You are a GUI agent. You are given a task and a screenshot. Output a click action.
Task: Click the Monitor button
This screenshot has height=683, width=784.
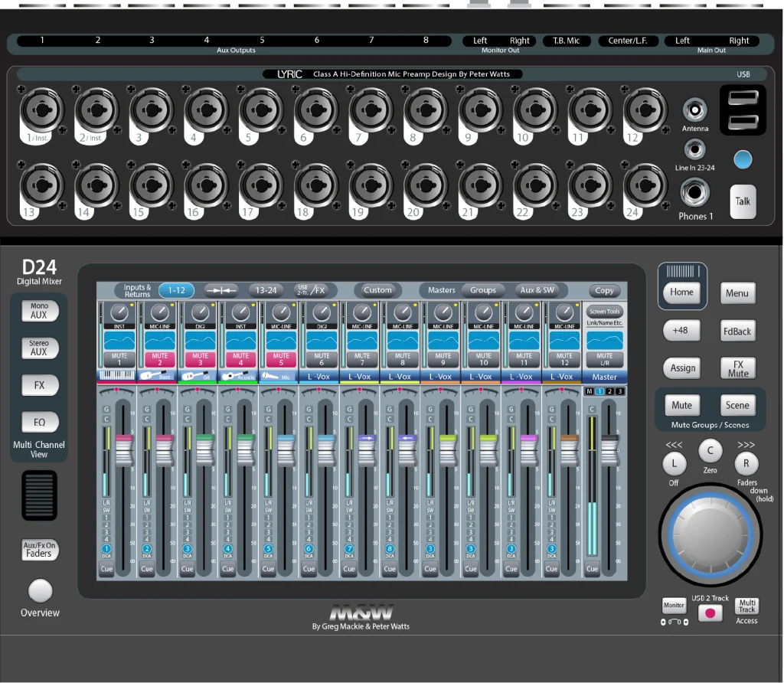point(674,606)
